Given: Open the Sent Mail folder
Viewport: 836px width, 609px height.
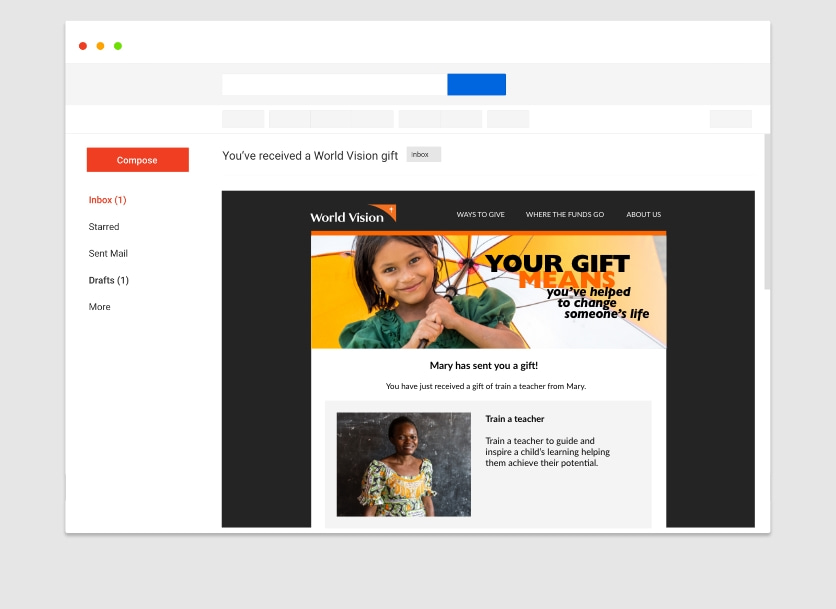Looking at the screenshot, I should point(108,254).
